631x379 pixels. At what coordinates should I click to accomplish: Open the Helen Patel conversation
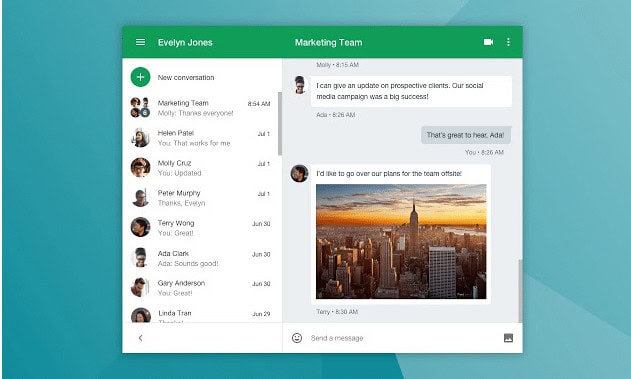pyautogui.click(x=201, y=138)
